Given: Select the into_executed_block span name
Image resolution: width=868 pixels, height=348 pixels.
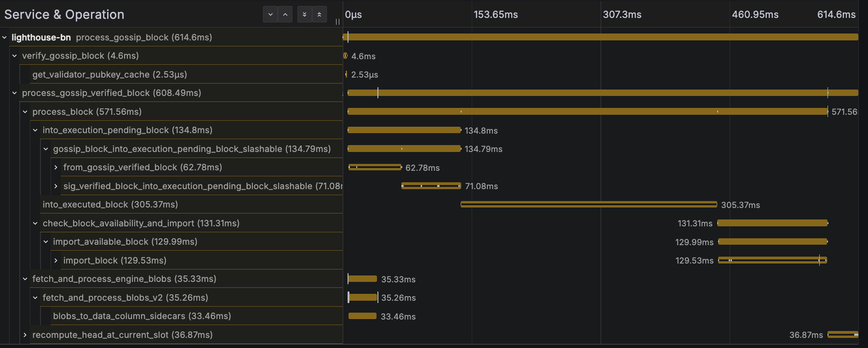Looking at the screenshot, I should (110, 205).
